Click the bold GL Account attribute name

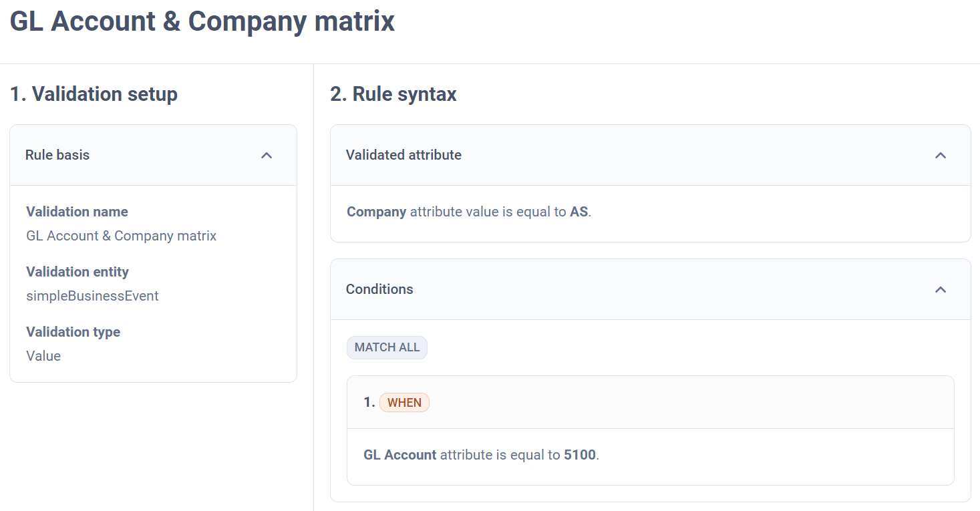[399, 455]
